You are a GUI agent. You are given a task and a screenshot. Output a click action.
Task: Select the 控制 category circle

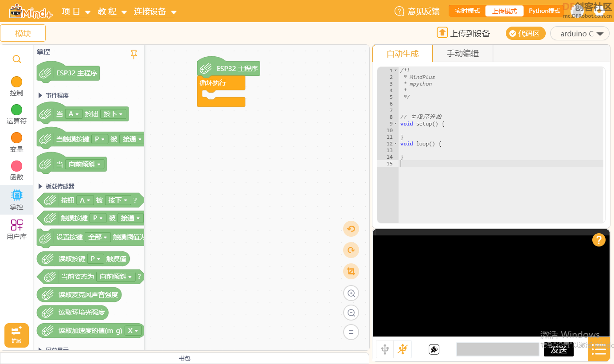click(16, 82)
